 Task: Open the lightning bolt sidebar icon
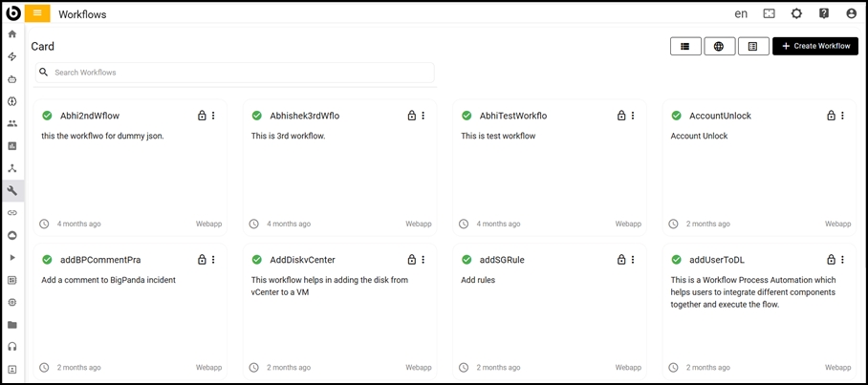pos(12,56)
